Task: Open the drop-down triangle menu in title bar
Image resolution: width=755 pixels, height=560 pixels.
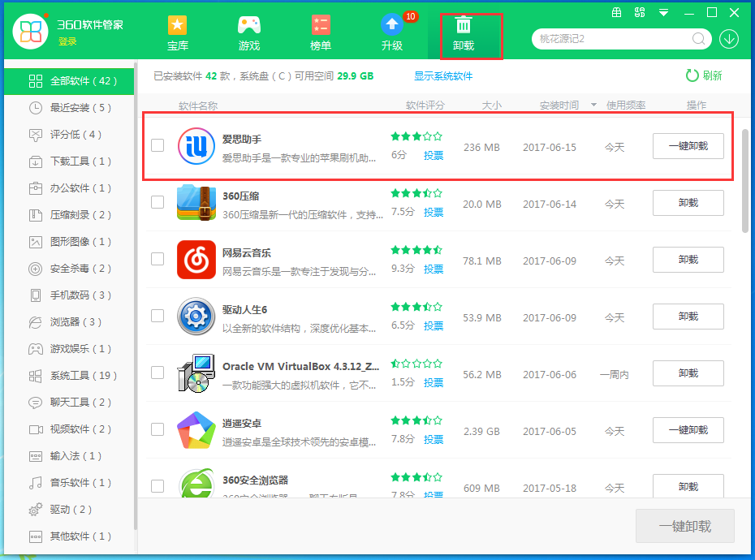Action: point(664,12)
